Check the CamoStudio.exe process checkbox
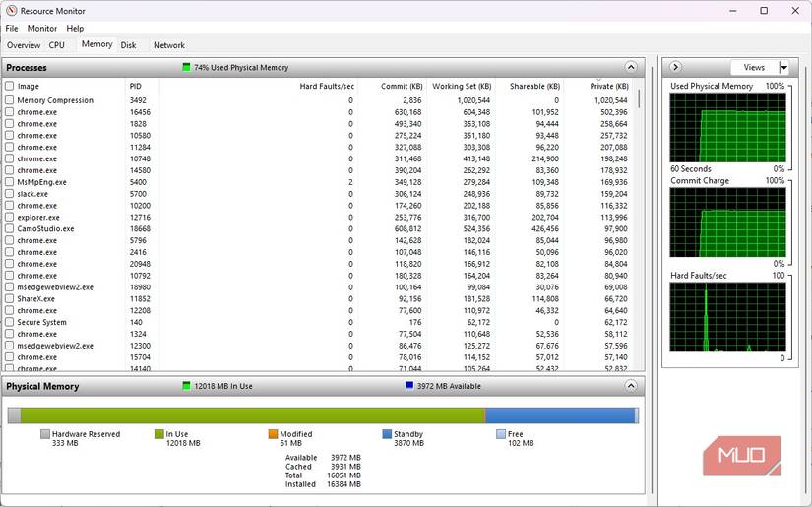Screen dimensions: 812x507 [x=9, y=228]
